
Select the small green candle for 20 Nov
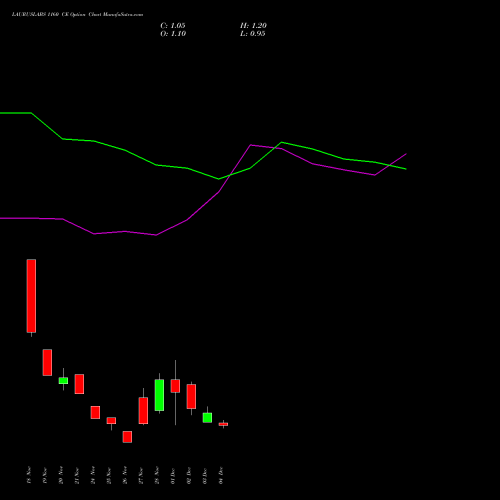[63, 380]
